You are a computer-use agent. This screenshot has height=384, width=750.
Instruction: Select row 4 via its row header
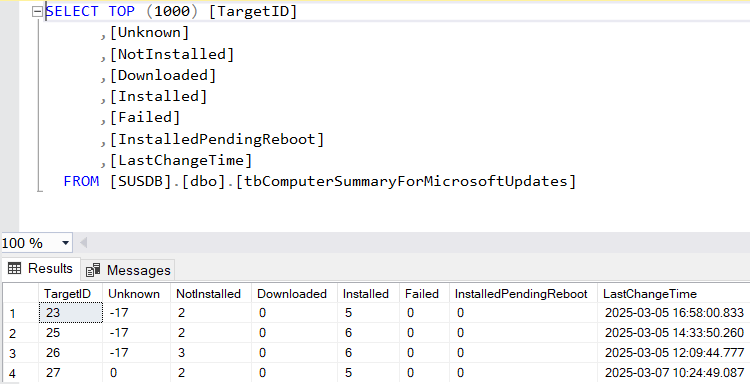[x=21, y=373]
